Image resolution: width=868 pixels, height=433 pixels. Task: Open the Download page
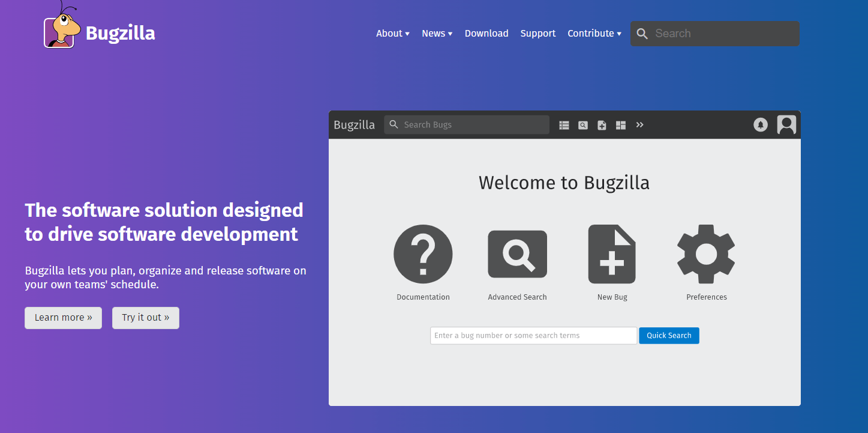(486, 34)
